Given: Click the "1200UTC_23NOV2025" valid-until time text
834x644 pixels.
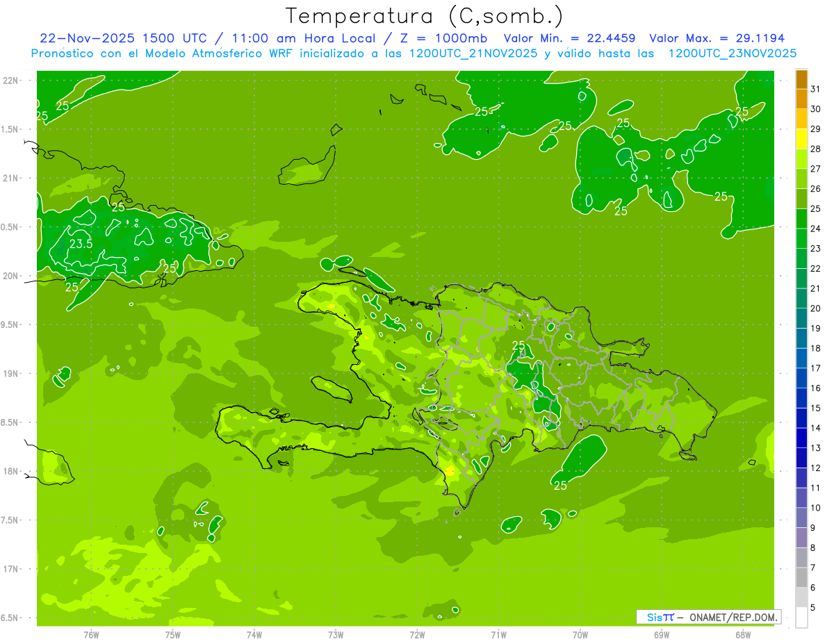Looking at the screenshot, I should (732, 53).
